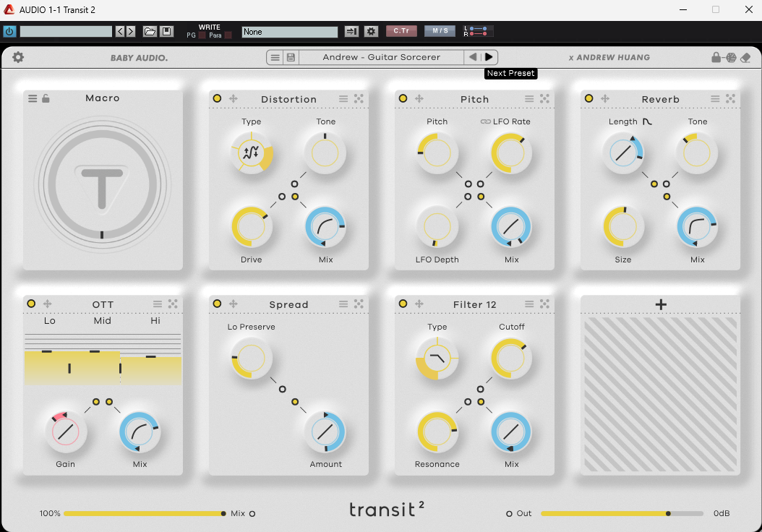Image resolution: width=762 pixels, height=532 pixels.
Task: Open the host load preset folder icon
Action: coord(150,32)
